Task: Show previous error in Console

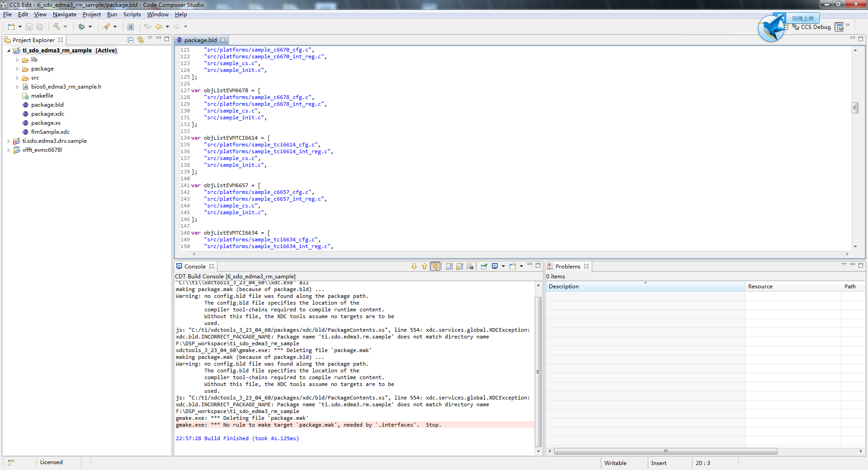Action: coord(424,266)
